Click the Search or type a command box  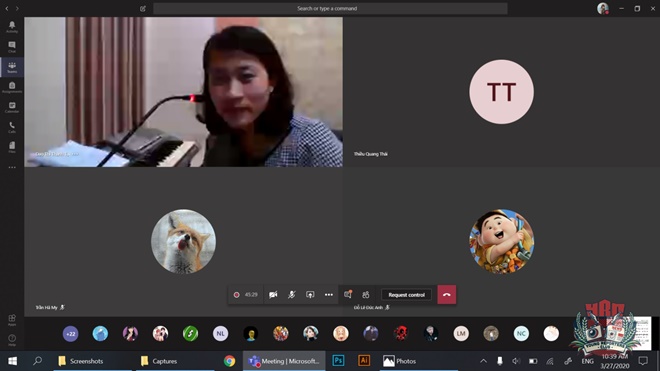tap(330, 8)
